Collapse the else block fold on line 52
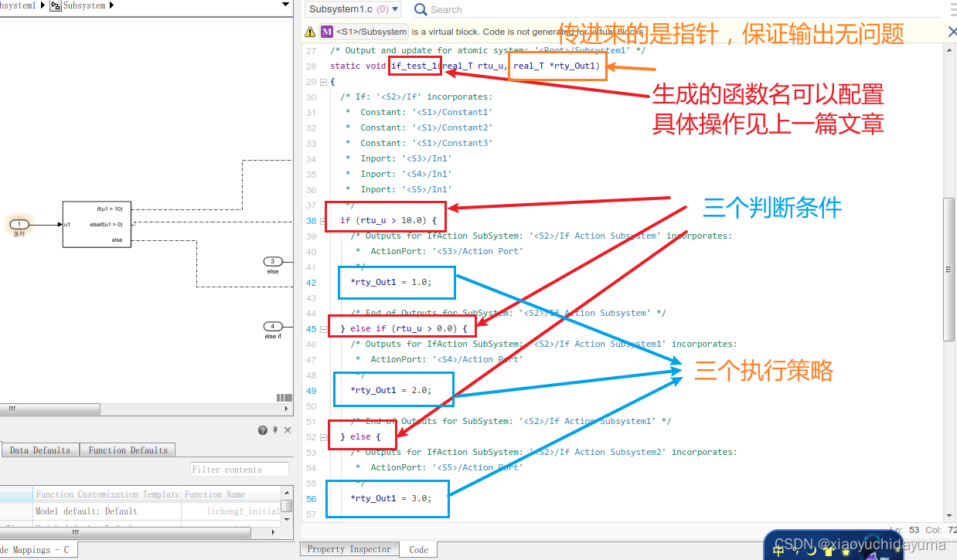Viewport: 957px width, 560px height. tap(322, 436)
